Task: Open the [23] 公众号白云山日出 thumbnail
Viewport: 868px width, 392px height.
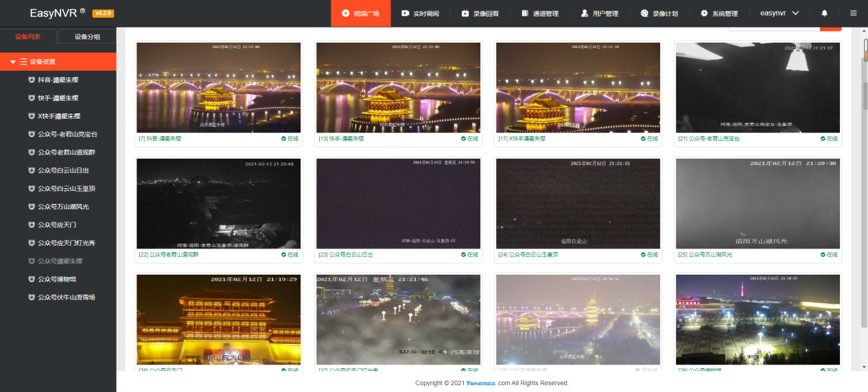Action: pyautogui.click(x=399, y=203)
